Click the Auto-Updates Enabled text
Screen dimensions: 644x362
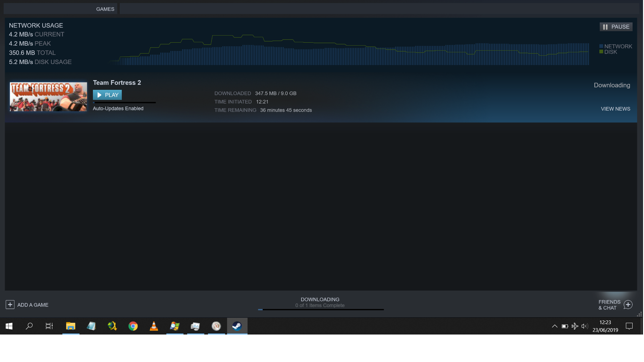(x=118, y=109)
